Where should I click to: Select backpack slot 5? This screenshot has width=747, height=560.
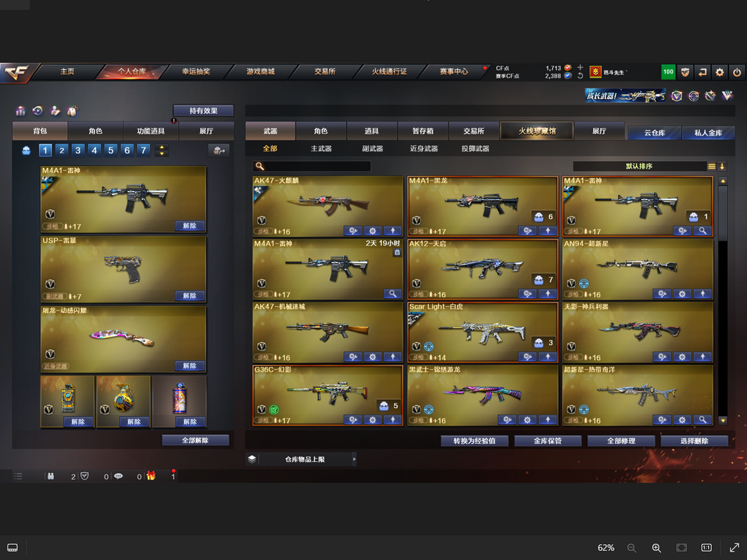[111, 151]
